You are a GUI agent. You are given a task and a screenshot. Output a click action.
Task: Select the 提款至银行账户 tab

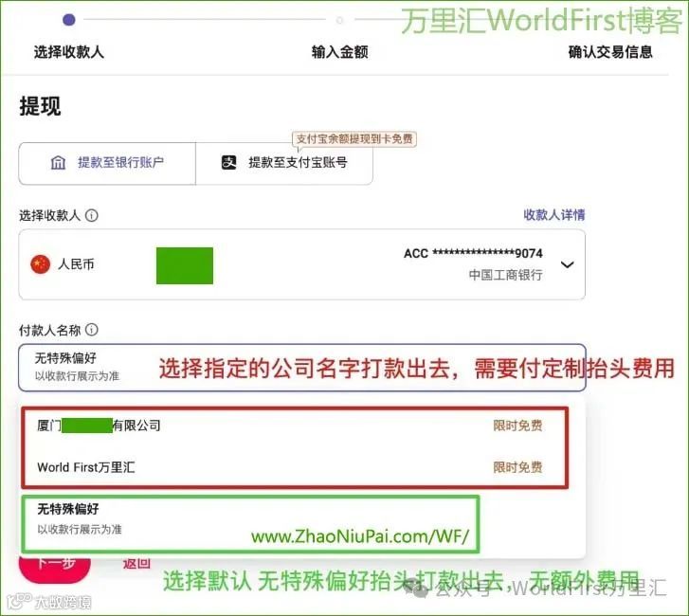(107, 163)
